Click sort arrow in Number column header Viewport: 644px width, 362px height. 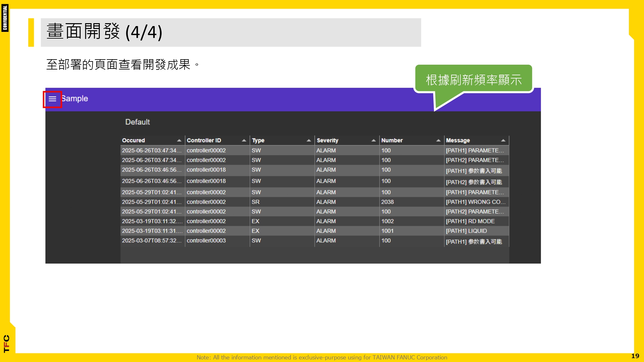click(438, 141)
